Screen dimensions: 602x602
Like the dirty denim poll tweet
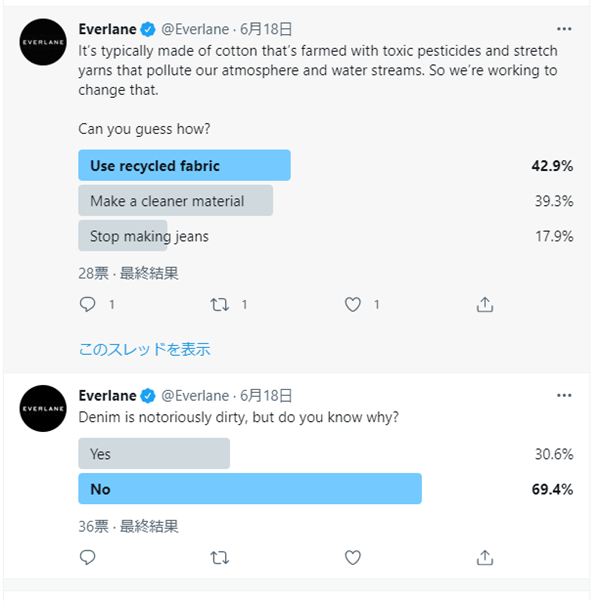pyautogui.click(x=352, y=557)
